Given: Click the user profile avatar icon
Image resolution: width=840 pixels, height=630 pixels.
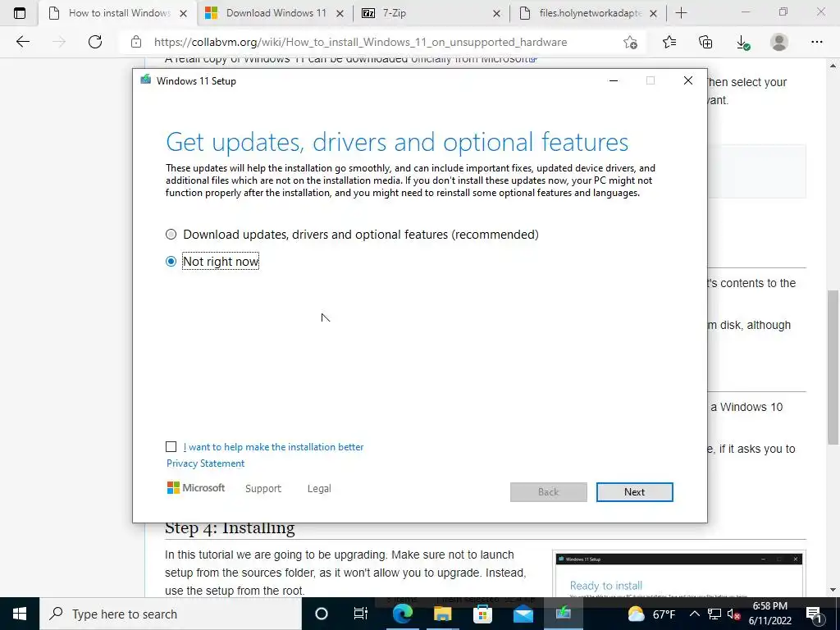Looking at the screenshot, I should tap(779, 42).
